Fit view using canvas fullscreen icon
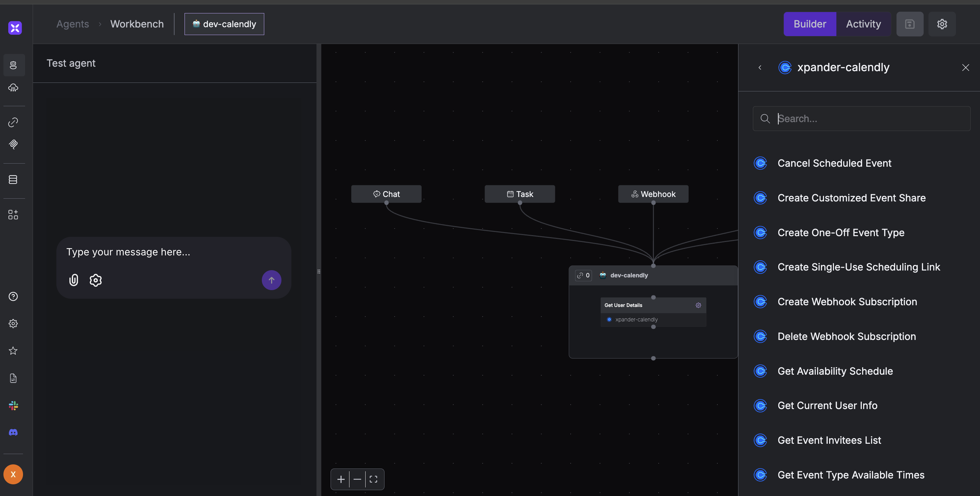 (373, 479)
